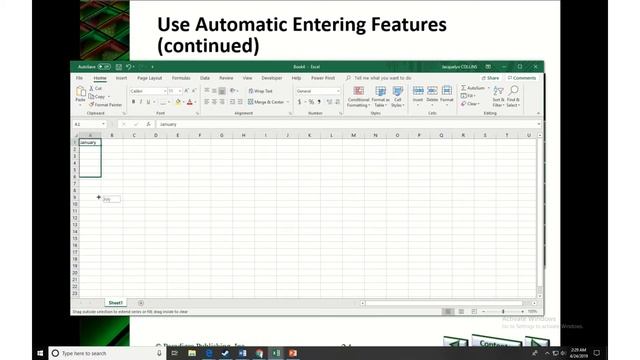Select the Sheet1 tab
This screenshot has width=640, height=360.
click(x=116, y=303)
